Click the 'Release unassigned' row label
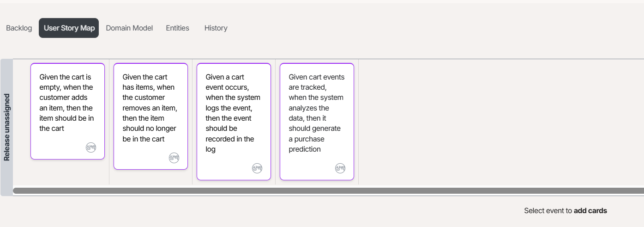Image resolution: width=644 pixels, height=227 pixels. coord(6,127)
